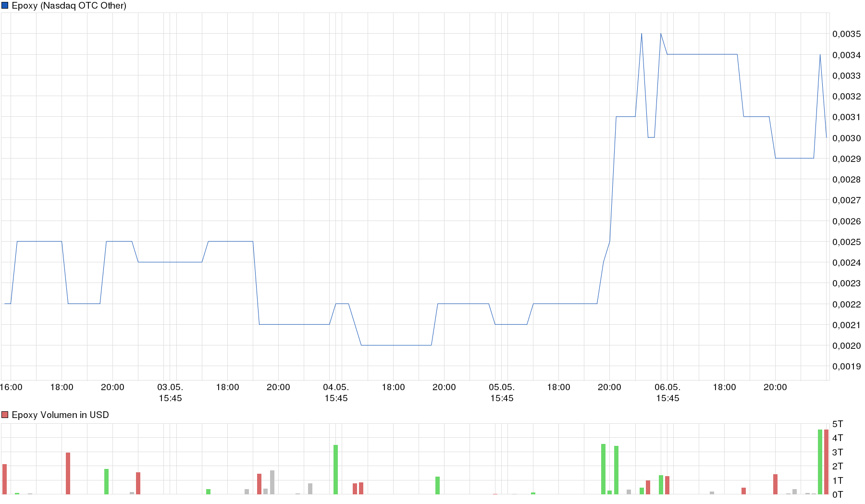Click the 0,0031 price axis label
The image size is (865, 504).
click(847, 117)
